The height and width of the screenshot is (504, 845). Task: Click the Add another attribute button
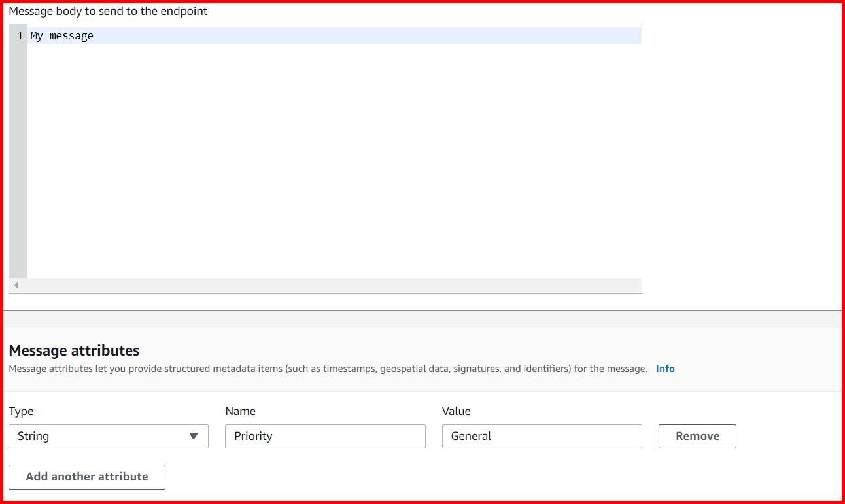87,477
